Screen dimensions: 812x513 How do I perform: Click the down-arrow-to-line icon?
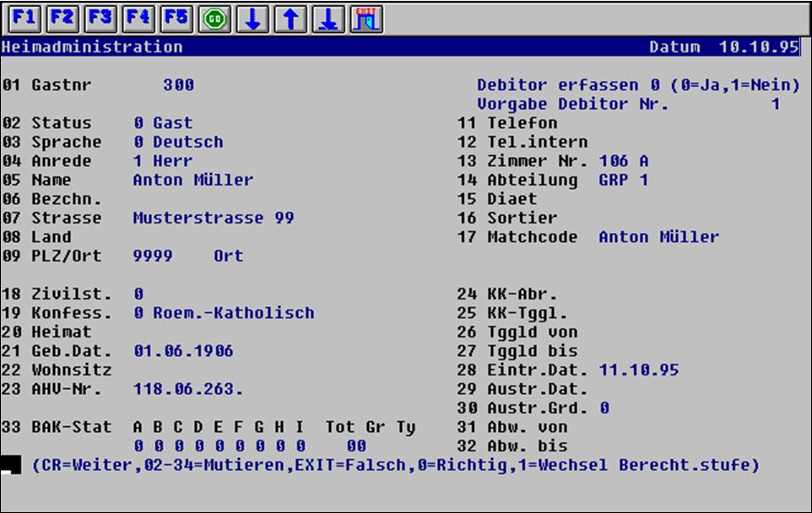pyautogui.click(x=328, y=19)
